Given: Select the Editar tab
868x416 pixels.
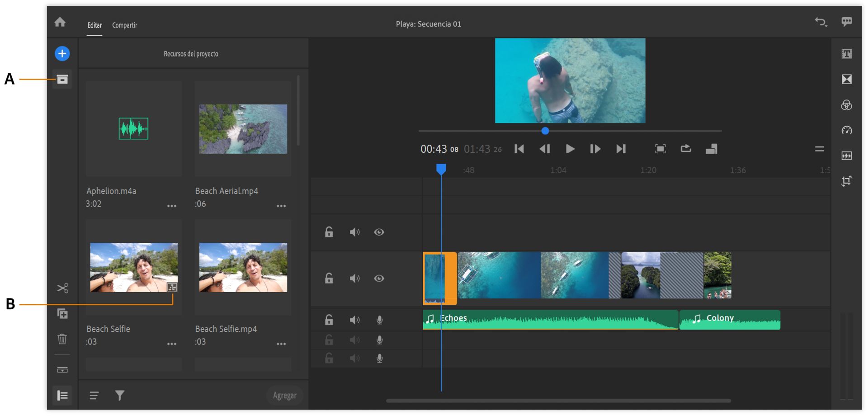Looking at the screenshot, I should [94, 25].
